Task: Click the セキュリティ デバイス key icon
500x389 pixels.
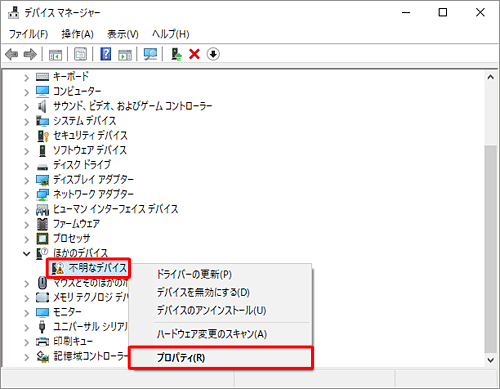Action: point(43,136)
